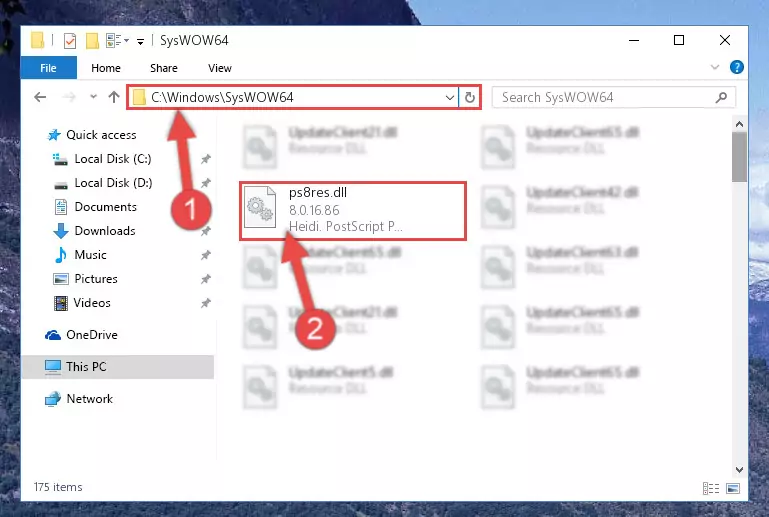Viewport: 769px width, 517px height.
Task: Switch to the Home ribbon tab
Action: pos(106,68)
